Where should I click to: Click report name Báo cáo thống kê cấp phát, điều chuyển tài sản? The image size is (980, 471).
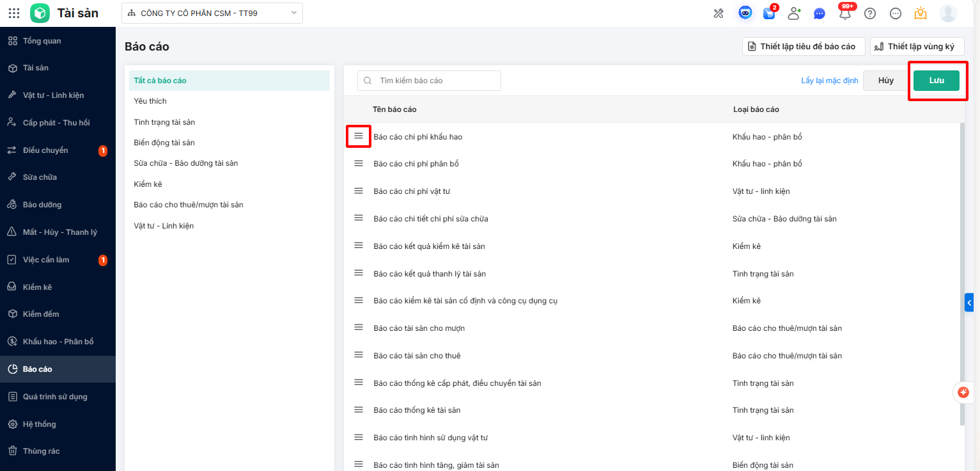pyautogui.click(x=457, y=383)
